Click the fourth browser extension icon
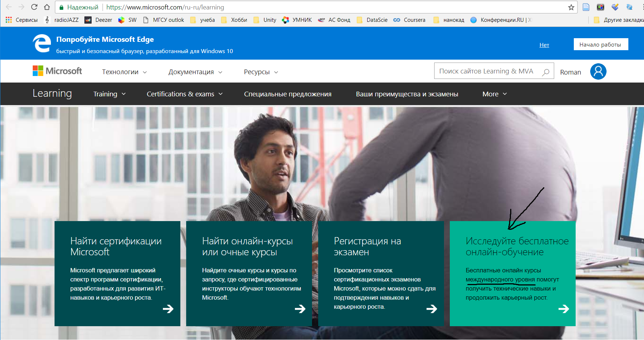 pos(629,7)
